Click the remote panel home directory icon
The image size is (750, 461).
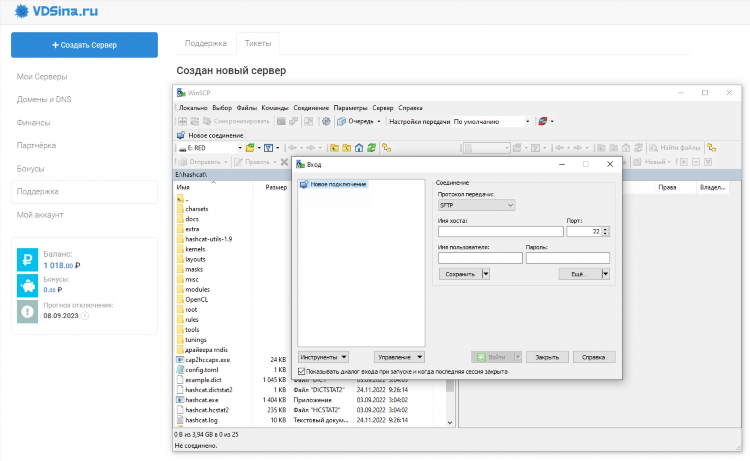point(626,148)
